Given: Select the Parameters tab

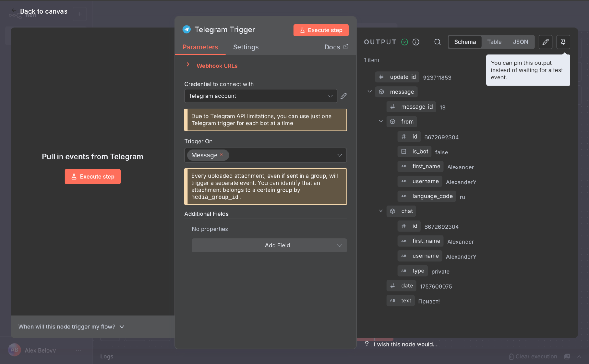Looking at the screenshot, I should [200, 47].
